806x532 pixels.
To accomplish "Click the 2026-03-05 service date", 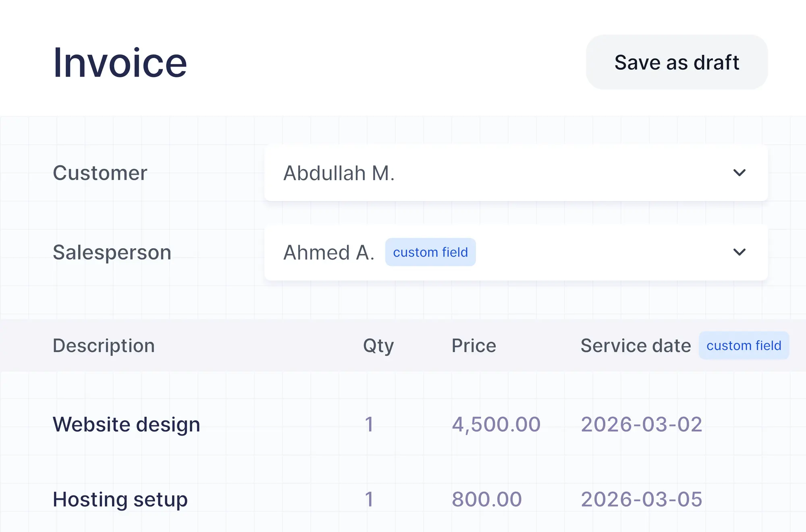I will (642, 499).
